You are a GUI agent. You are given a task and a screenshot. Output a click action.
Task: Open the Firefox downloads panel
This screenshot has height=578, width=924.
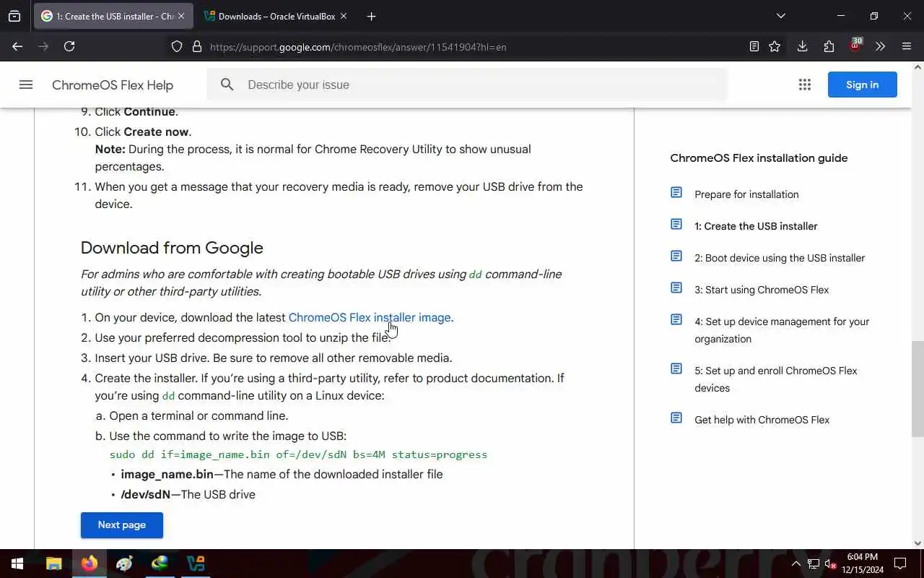point(802,46)
